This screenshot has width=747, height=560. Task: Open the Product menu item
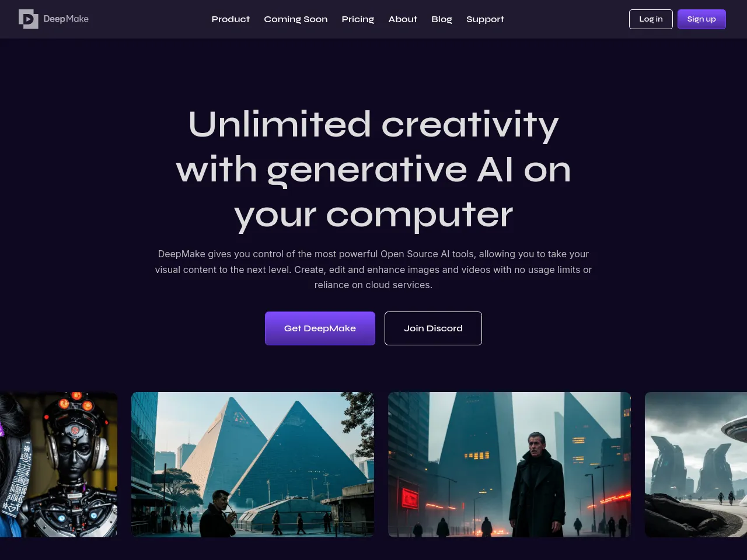(231, 19)
